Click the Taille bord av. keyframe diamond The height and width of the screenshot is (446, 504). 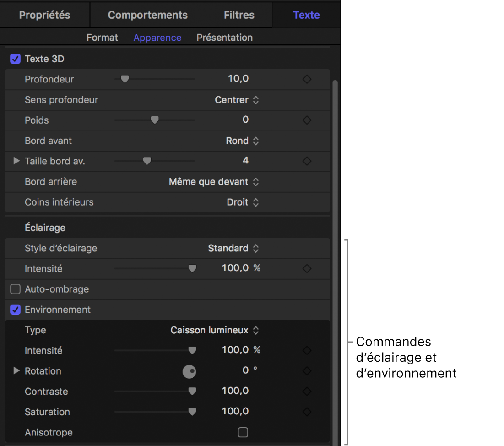click(307, 161)
